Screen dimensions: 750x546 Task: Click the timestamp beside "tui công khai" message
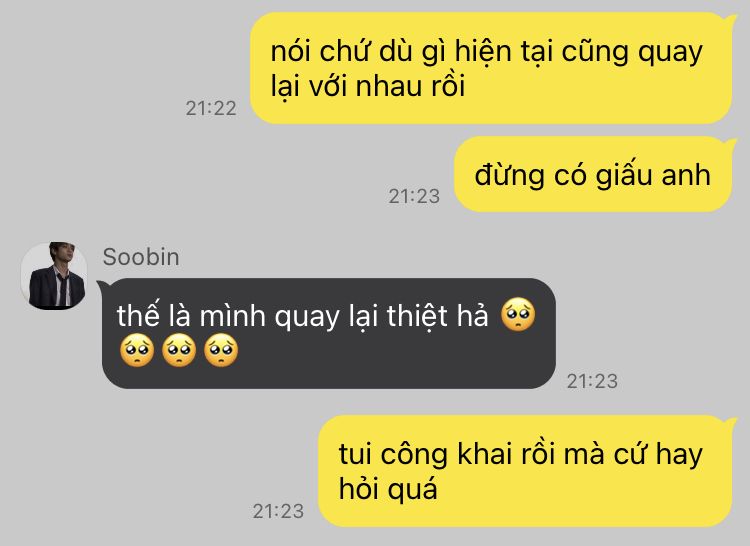[x=278, y=512]
